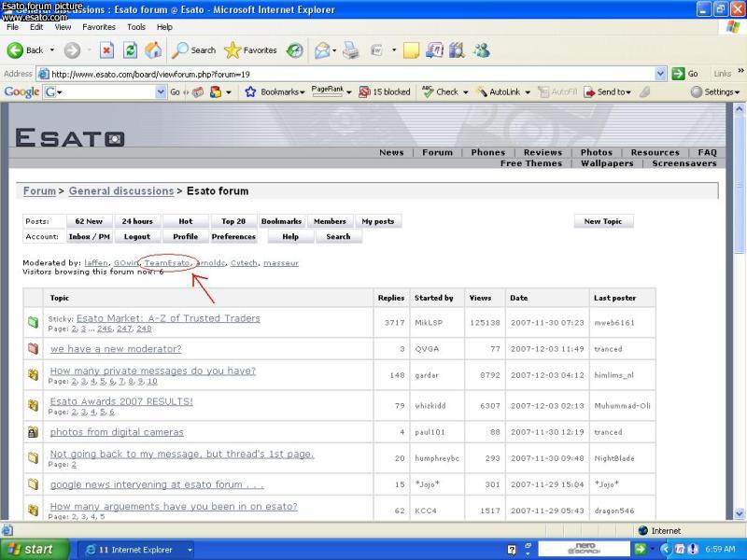Open the Favorites menu
Viewport: 747px width, 560px height.
pyautogui.click(x=99, y=27)
